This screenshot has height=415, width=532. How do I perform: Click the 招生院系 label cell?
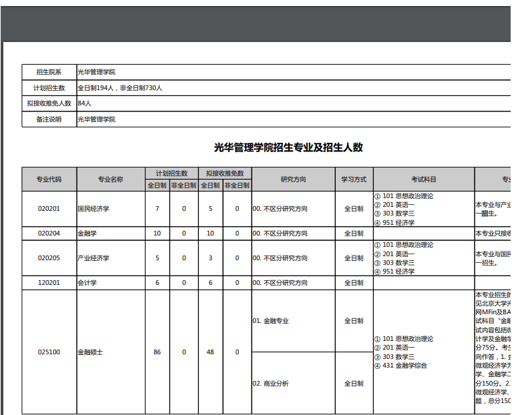click(49, 72)
